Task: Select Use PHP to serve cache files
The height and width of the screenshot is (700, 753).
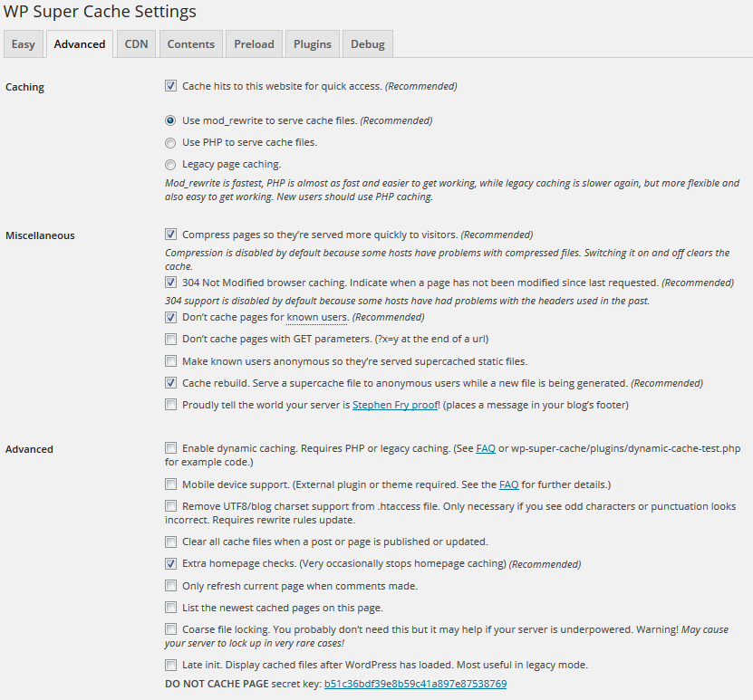Action: pos(170,143)
